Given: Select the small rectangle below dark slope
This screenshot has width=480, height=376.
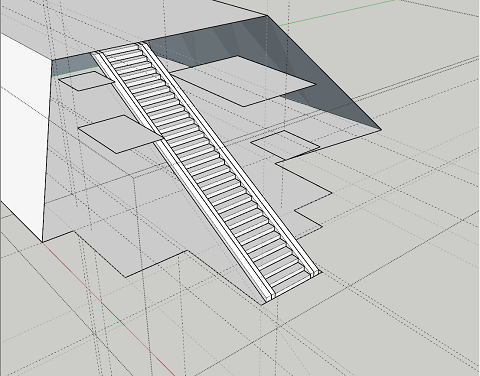Looking at the screenshot, I should coord(285,144).
